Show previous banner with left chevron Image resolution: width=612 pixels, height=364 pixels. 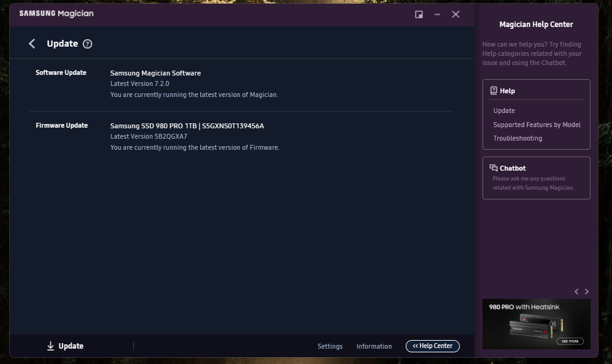[576, 292]
